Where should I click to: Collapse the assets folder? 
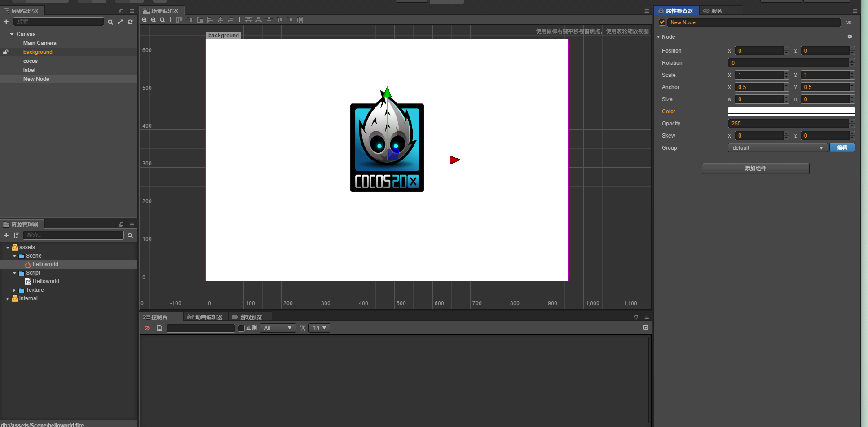click(x=8, y=248)
